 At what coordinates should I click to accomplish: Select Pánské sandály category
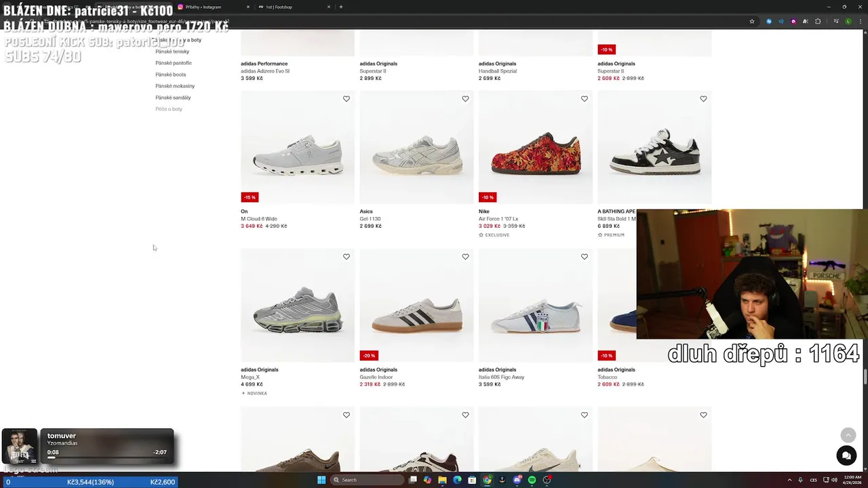[173, 98]
